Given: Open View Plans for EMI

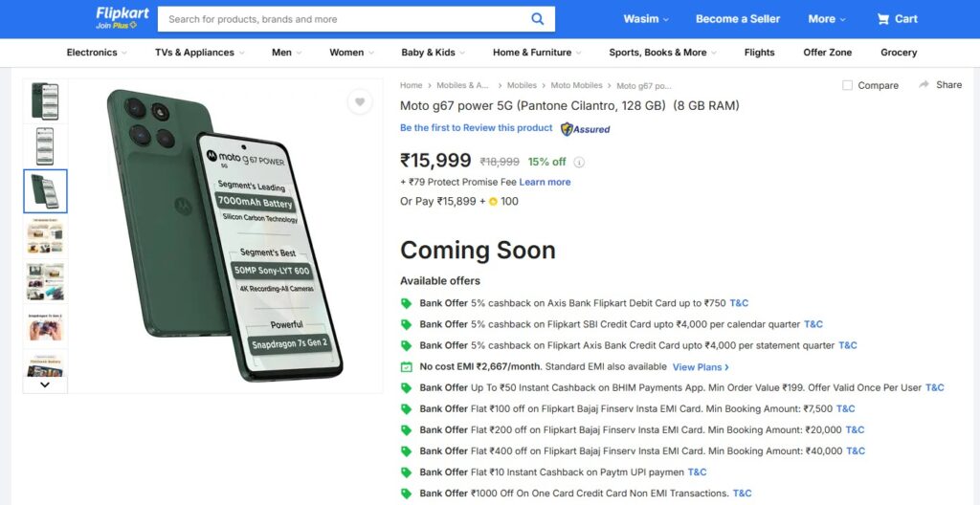Looking at the screenshot, I should click(x=701, y=367).
